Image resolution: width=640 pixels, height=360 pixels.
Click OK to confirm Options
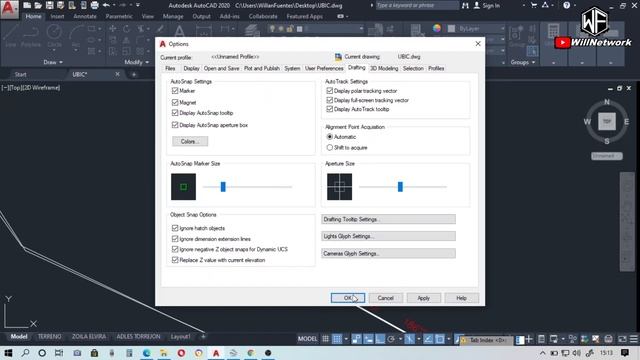[x=348, y=298]
